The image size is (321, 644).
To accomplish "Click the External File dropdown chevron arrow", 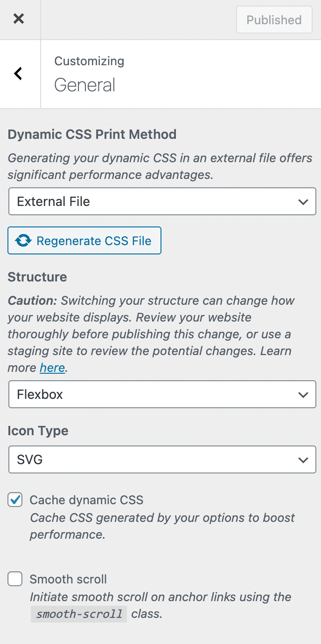I will coord(303,202).
